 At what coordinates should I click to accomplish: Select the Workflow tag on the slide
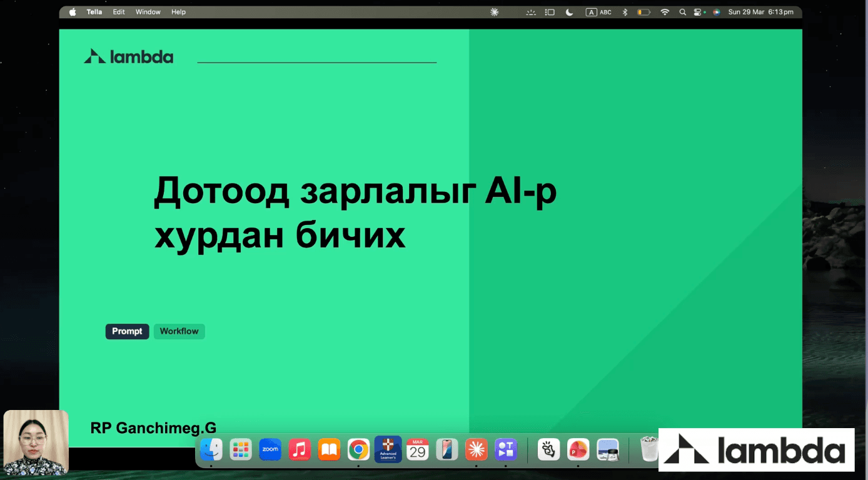[179, 331]
